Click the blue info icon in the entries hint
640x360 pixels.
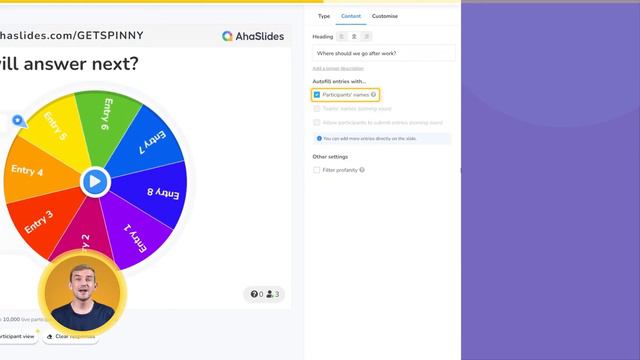click(x=319, y=139)
